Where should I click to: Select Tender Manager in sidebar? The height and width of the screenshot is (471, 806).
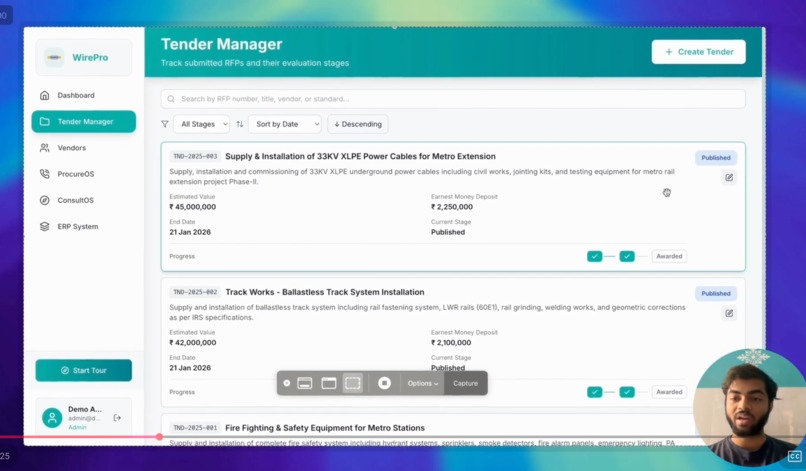[84, 121]
